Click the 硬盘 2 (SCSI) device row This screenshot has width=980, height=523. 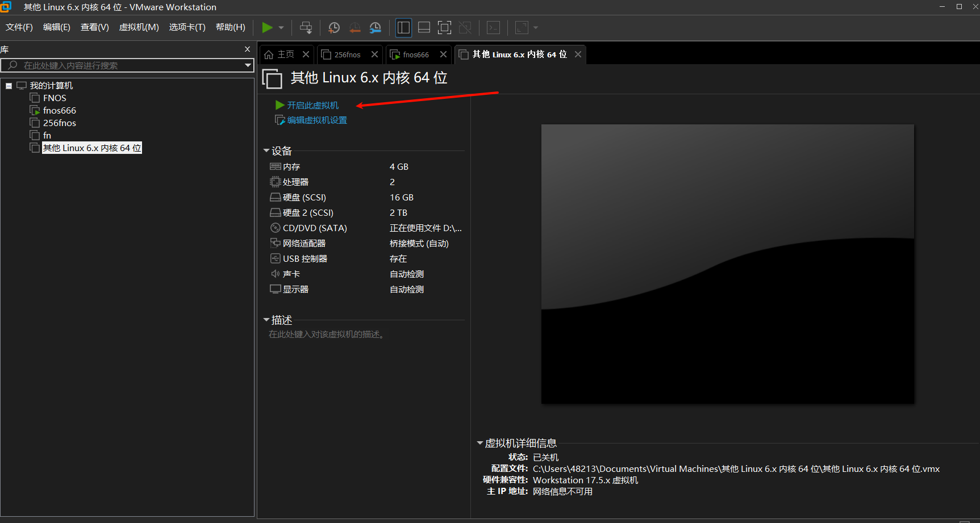click(x=366, y=212)
